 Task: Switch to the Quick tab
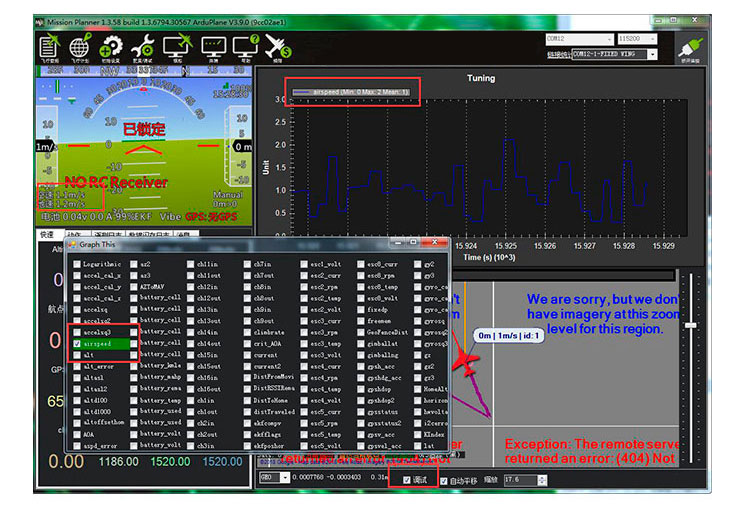46,234
